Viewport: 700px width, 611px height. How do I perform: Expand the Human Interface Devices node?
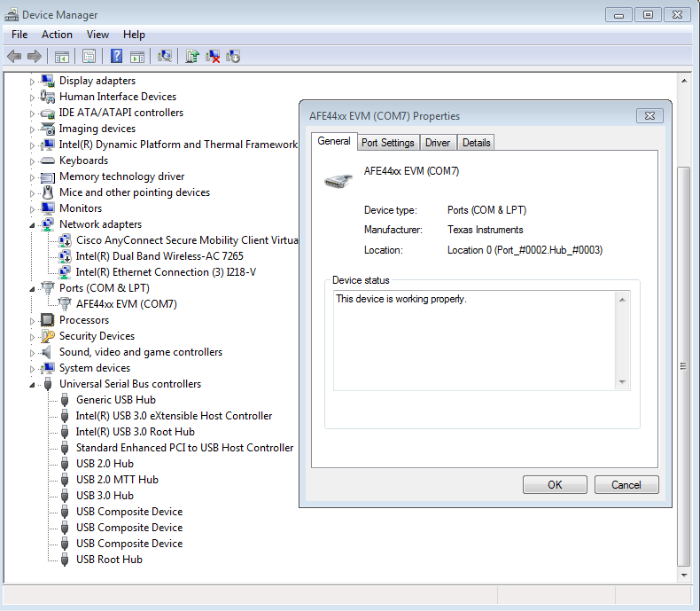[x=32, y=98]
